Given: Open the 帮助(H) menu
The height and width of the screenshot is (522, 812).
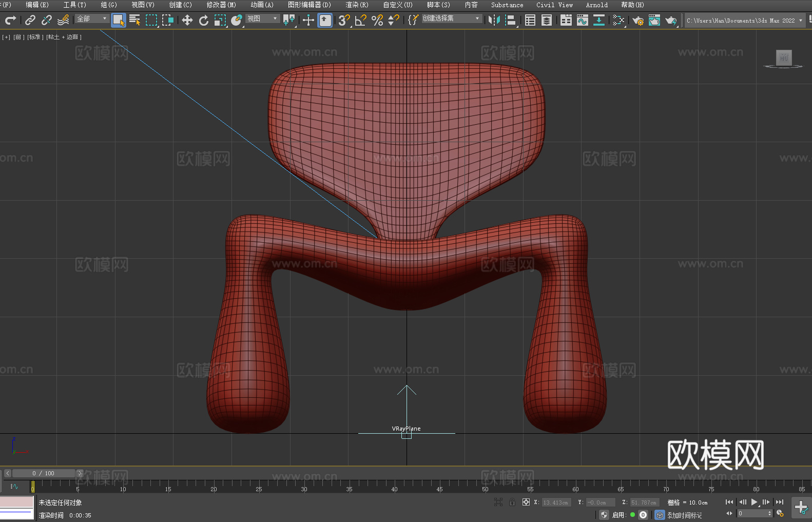Looking at the screenshot, I should tap(632, 5).
